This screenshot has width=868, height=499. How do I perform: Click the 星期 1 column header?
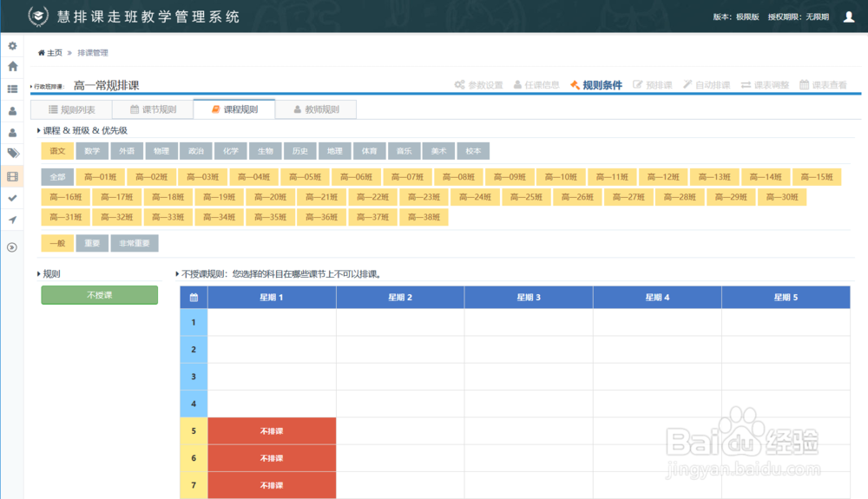272,298
